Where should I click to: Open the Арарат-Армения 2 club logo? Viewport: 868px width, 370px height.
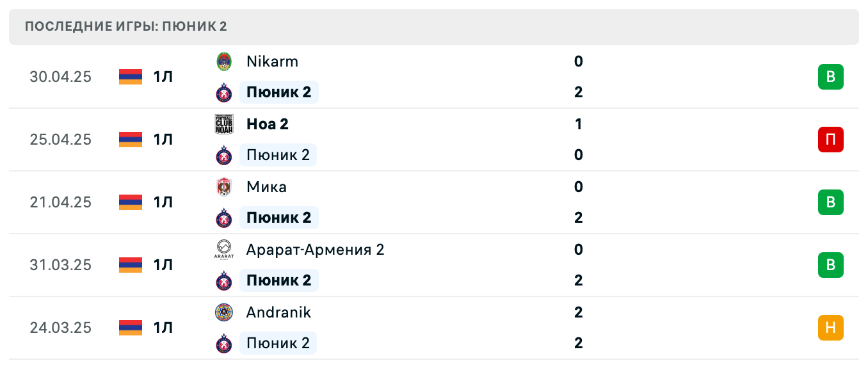tap(224, 250)
